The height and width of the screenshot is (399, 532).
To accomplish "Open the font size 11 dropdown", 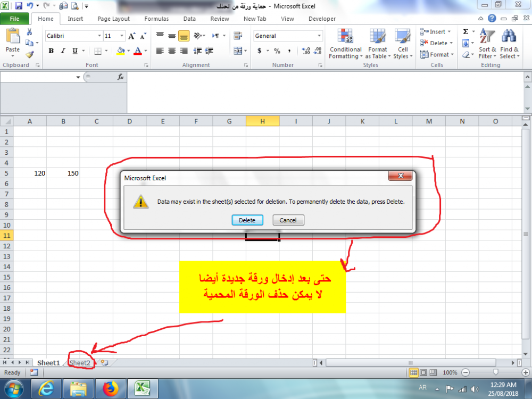I will click(x=122, y=36).
